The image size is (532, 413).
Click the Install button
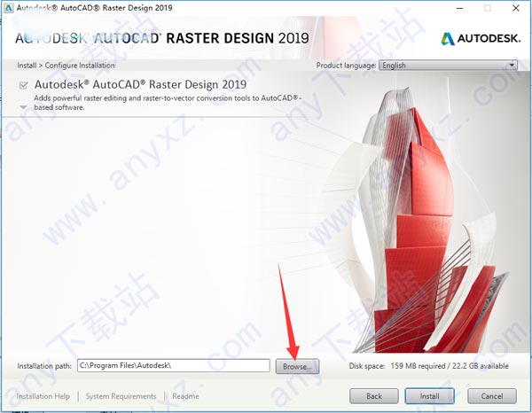pyautogui.click(x=429, y=396)
